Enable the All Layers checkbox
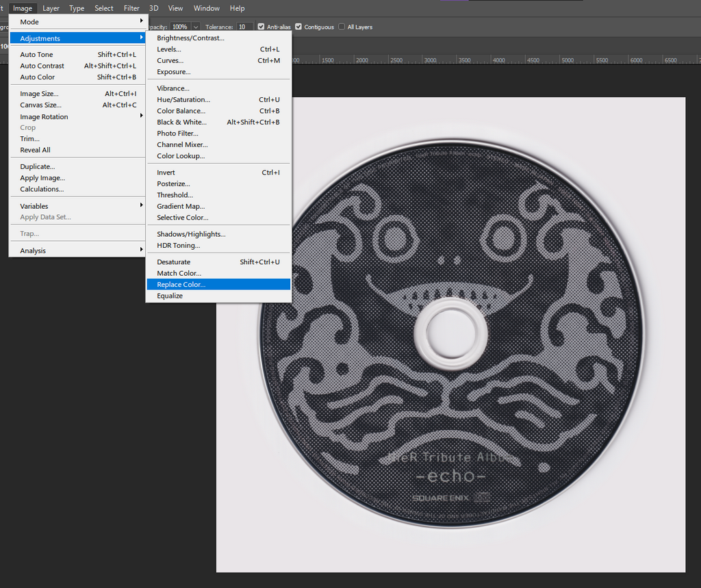The height and width of the screenshot is (588, 701). [342, 27]
